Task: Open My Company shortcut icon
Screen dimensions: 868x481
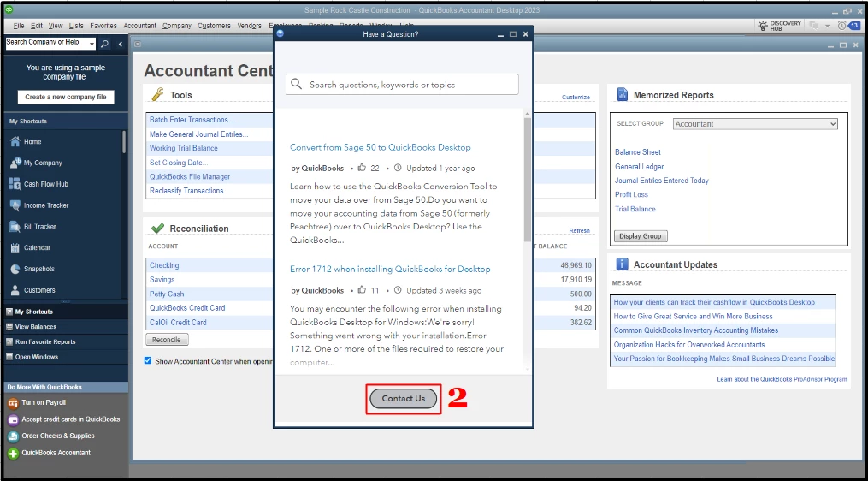Action: (x=15, y=163)
